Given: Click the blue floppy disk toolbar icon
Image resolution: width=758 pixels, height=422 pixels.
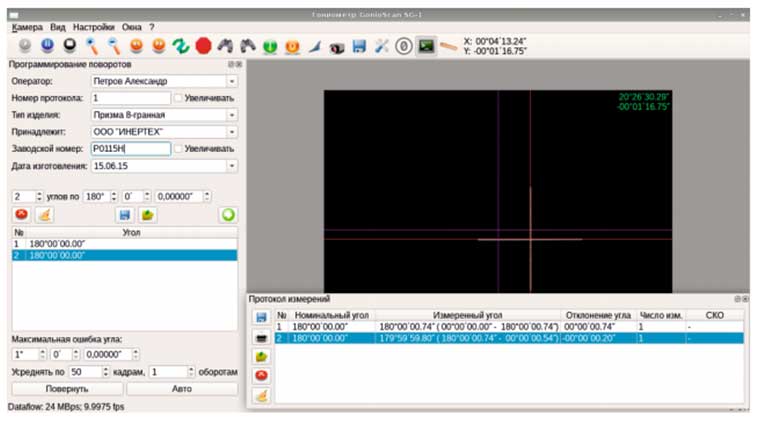Looking at the screenshot, I should tap(359, 46).
